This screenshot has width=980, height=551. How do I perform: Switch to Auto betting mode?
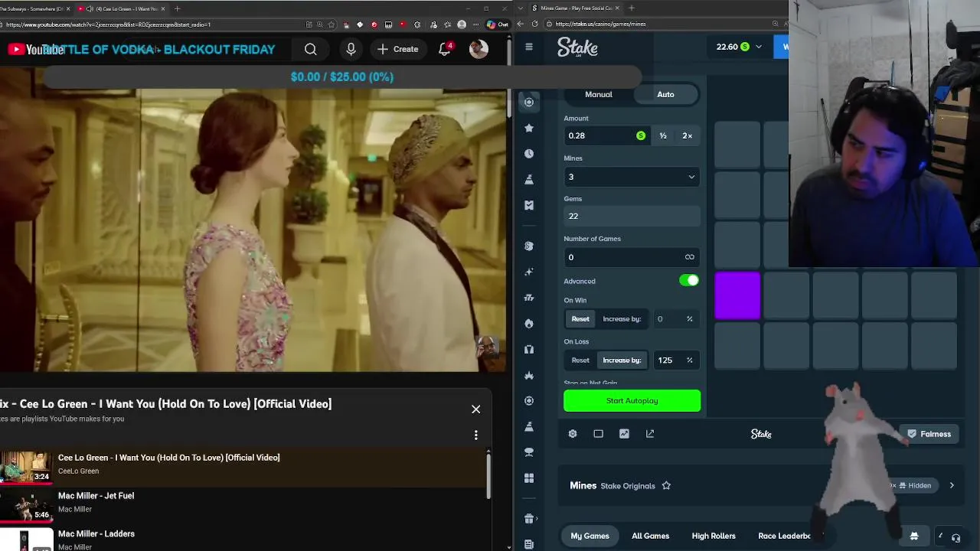(665, 94)
